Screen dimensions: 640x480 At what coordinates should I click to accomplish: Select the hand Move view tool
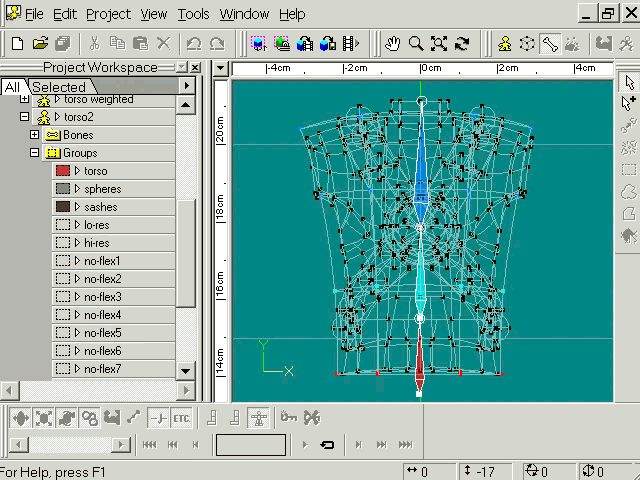[393, 44]
